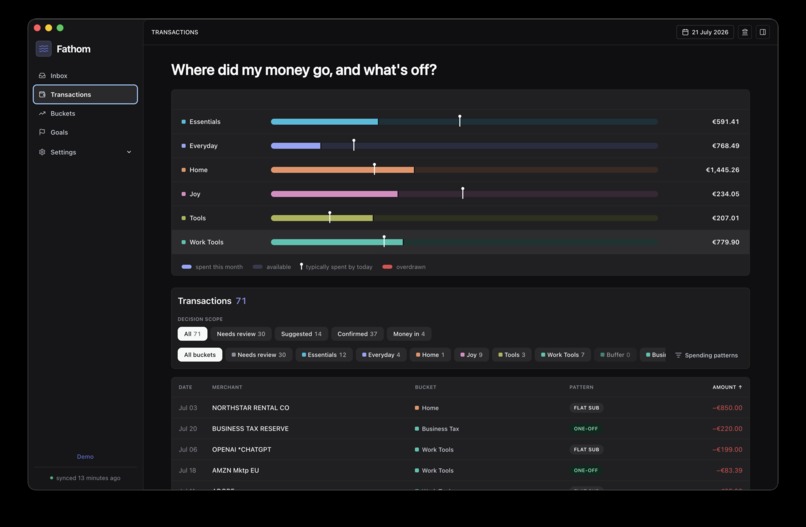Click the -€850.00 amount
The image size is (806, 527).
(727, 408)
